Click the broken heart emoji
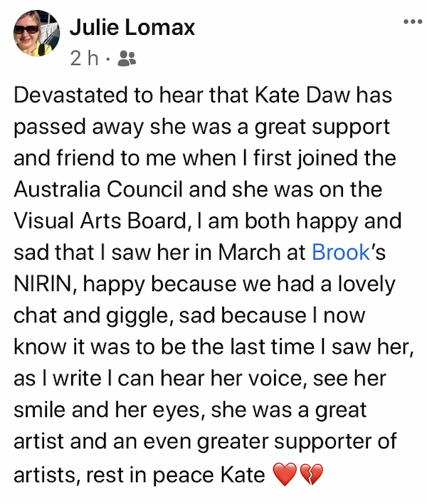This screenshot has width=427, height=504. (x=310, y=473)
